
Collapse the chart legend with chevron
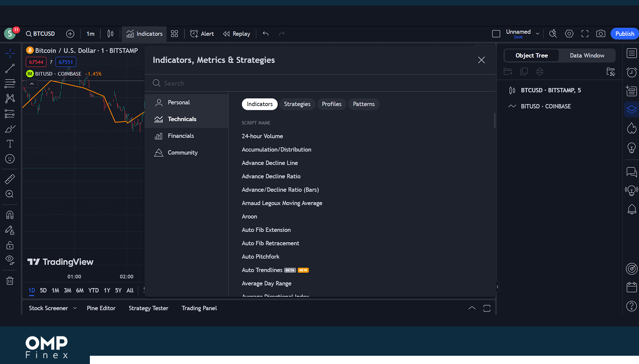click(x=32, y=84)
